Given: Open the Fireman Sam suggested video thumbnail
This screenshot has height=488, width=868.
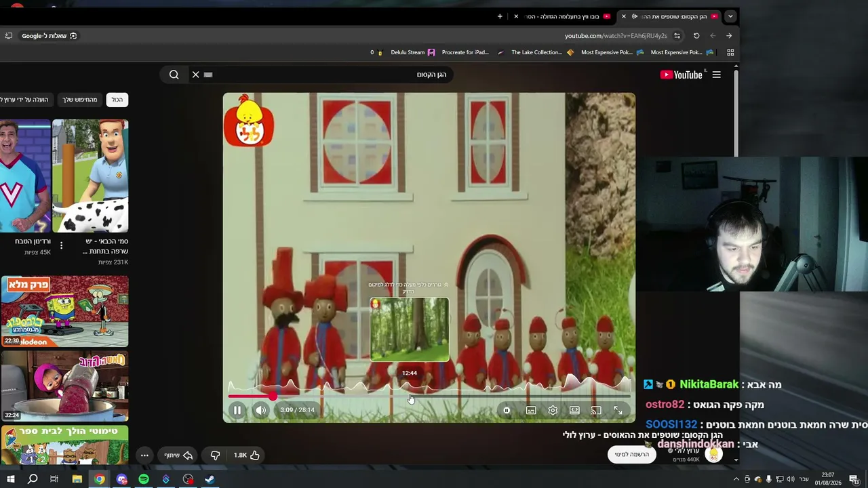Looking at the screenshot, I should (90, 176).
